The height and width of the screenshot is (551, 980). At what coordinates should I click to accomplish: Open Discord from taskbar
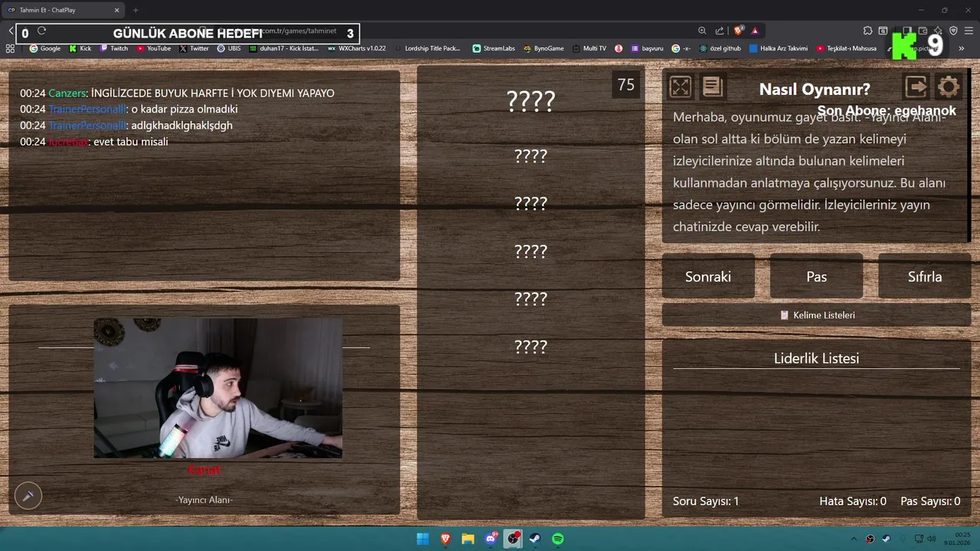(491, 539)
